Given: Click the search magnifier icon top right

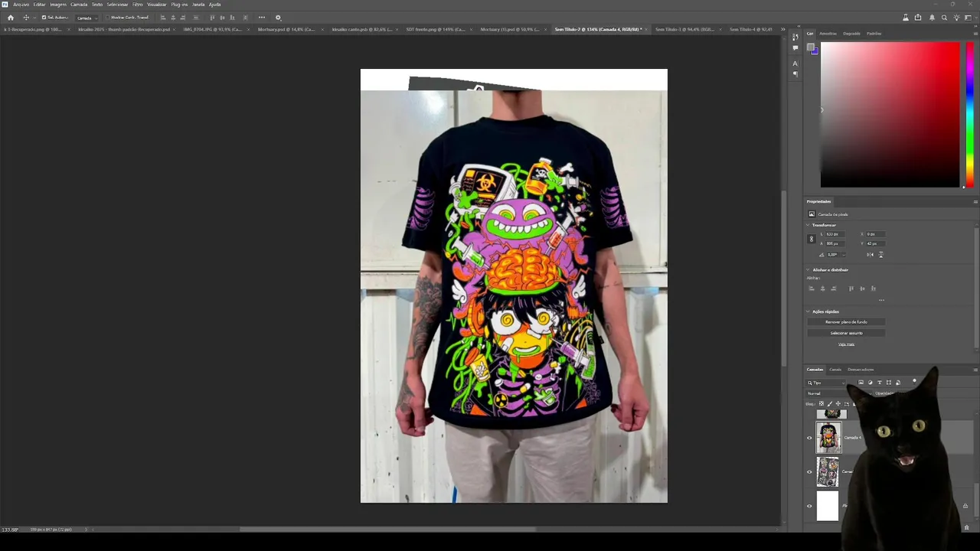Looking at the screenshot, I should (944, 18).
